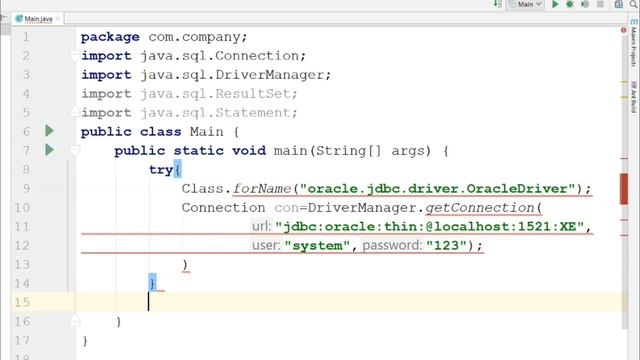Image resolution: width=640 pixels, height=360 pixels.
Task: Click the 'forName' method call
Action: pos(262,189)
